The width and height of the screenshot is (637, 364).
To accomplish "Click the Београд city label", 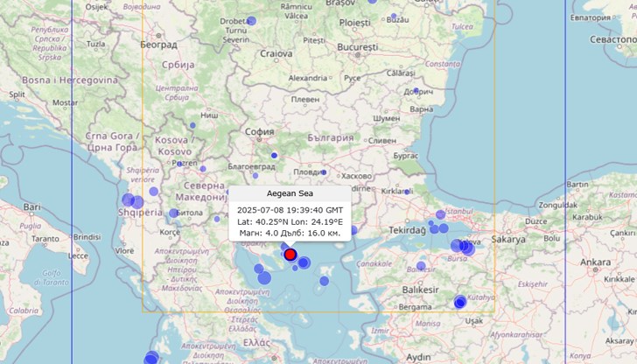I will (x=159, y=45).
